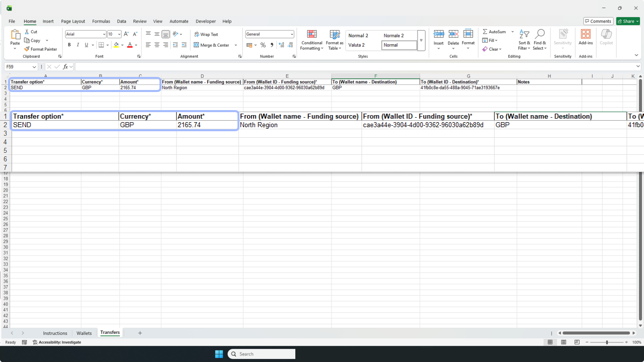This screenshot has height=362, width=644.
Task: Click the Increase Decimal icon
Action: pyautogui.click(x=281, y=45)
